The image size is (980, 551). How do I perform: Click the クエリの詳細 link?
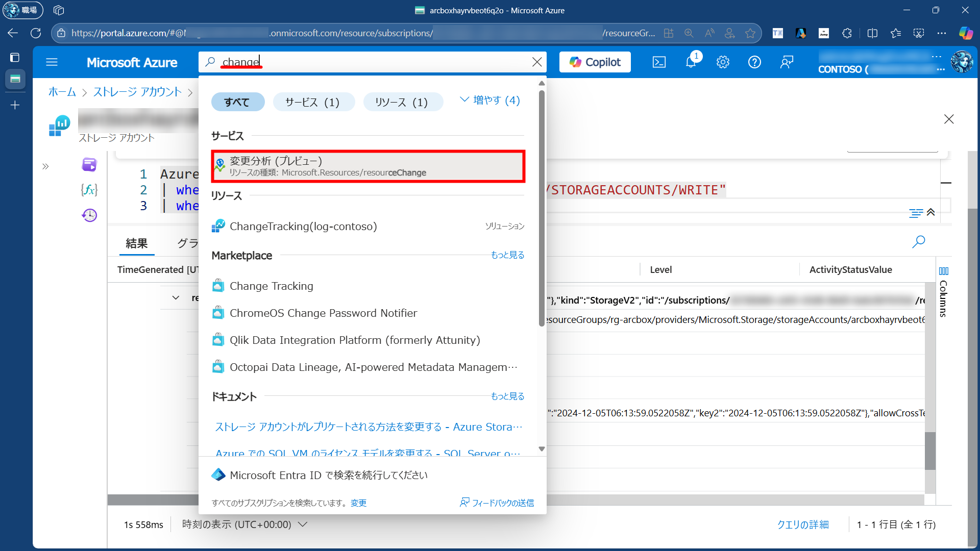[x=802, y=524]
